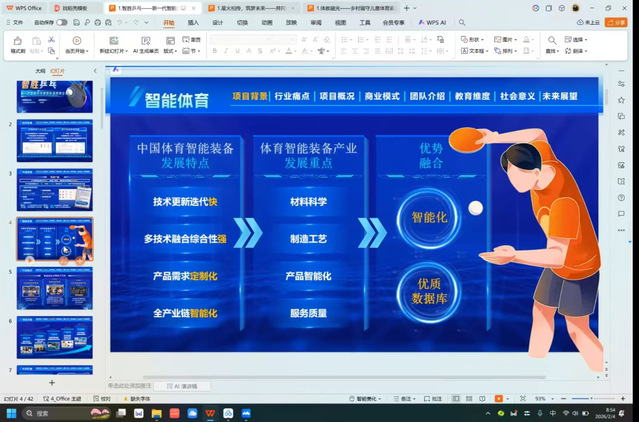Toggle the 自动保存 autosave switch
This screenshot has height=422, width=639.
click(x=61, y=22)
